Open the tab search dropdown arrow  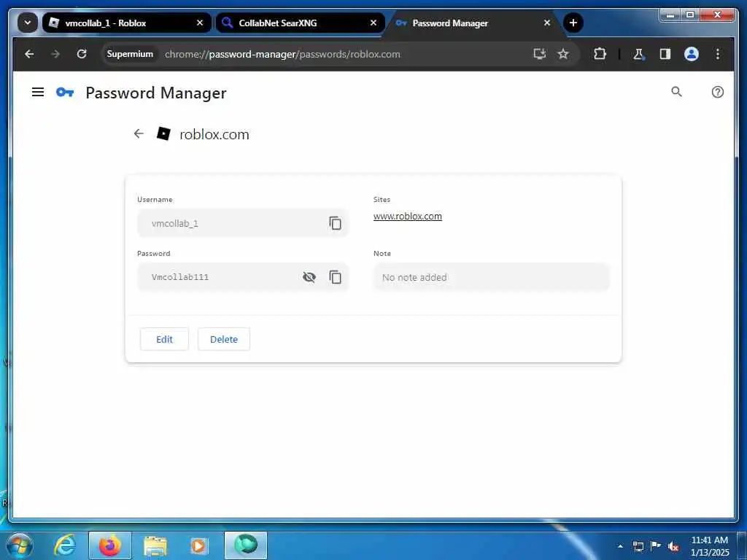28,23
